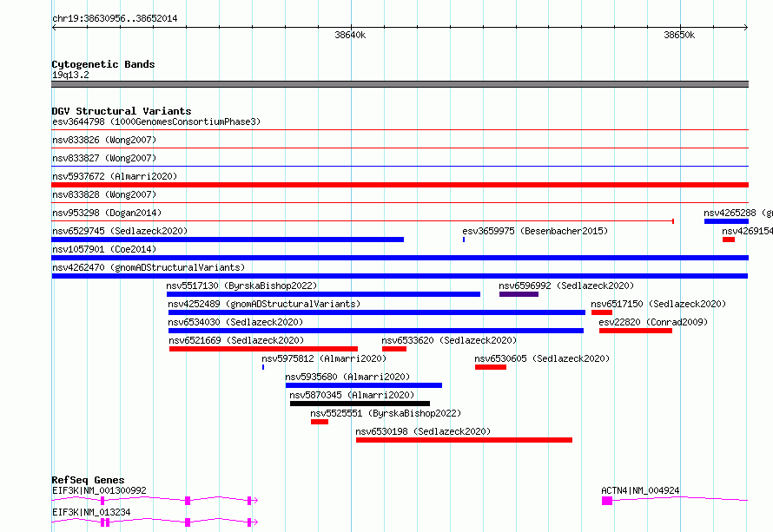Click the black nsv5870345 bar
The width and height of the screenshot is (773, 532).
(x=360, y=404)
